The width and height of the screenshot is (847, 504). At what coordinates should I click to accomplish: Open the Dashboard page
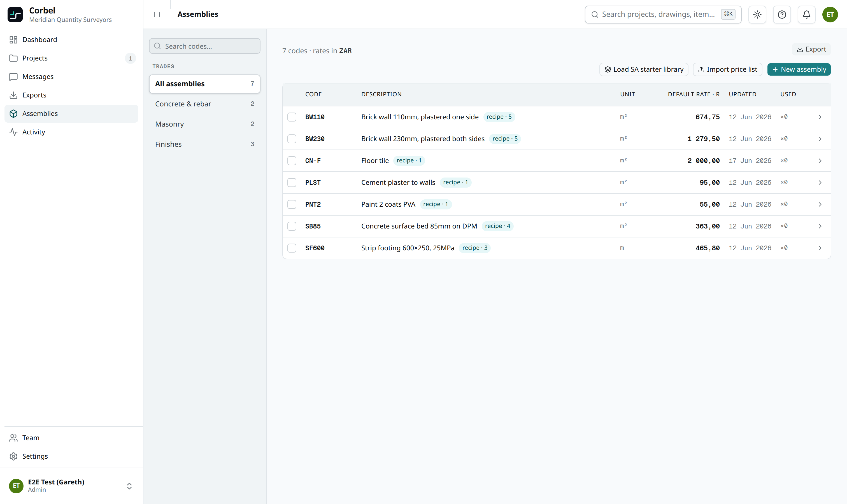coord(71,40)
